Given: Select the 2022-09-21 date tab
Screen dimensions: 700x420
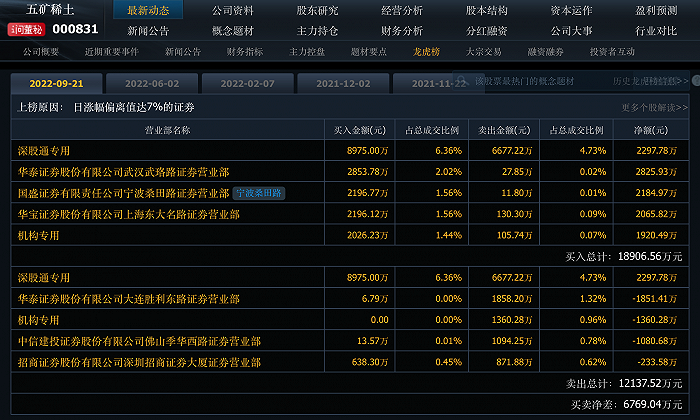Looking at the screenshot, I should [x=57, y=83].
